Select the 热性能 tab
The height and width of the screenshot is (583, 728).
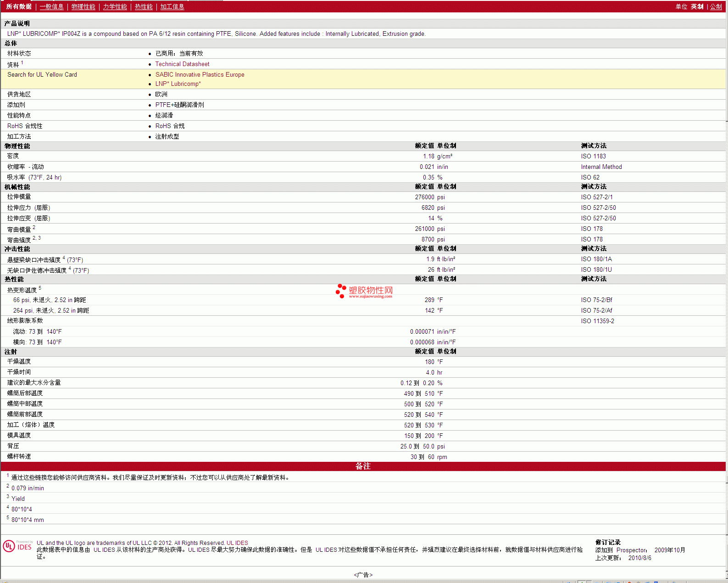144,6
